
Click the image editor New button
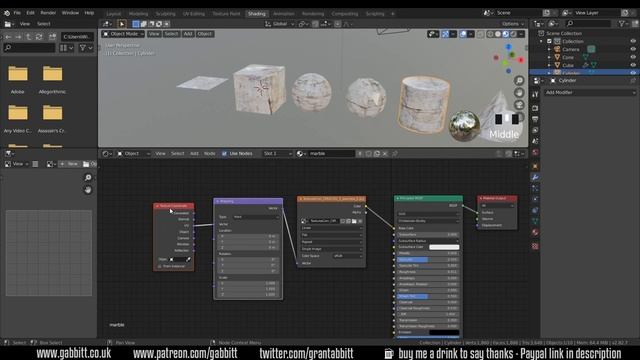pyautogui.click(x=69, y=164)
